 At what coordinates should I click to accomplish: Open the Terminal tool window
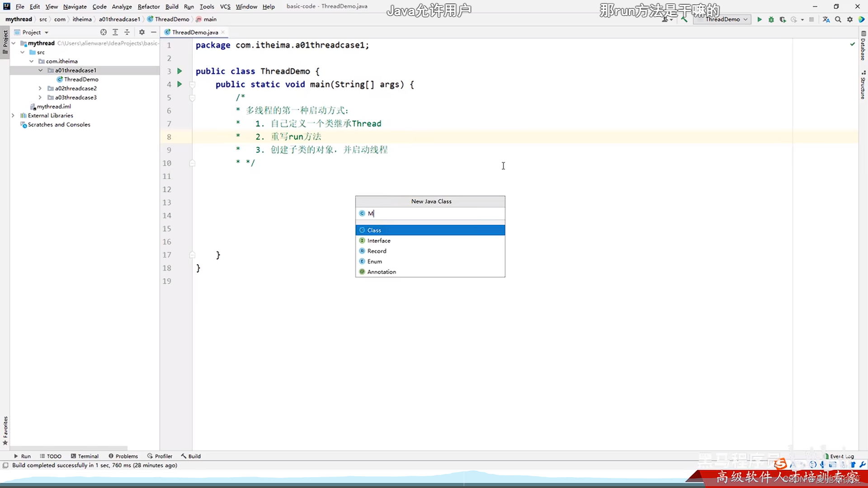point(85,456)
